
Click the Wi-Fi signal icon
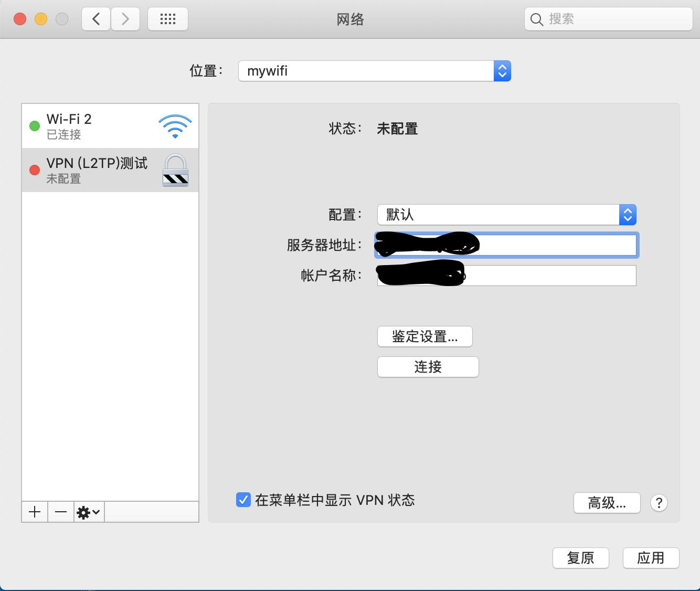pos(175,126)
